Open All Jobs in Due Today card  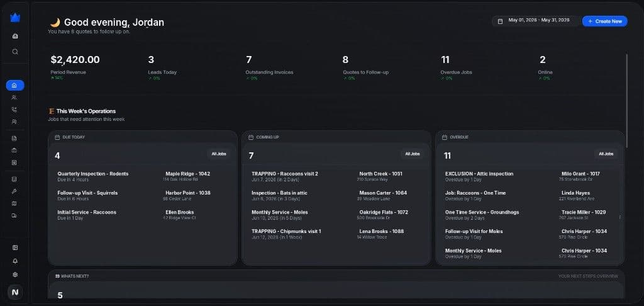[218, 154]
